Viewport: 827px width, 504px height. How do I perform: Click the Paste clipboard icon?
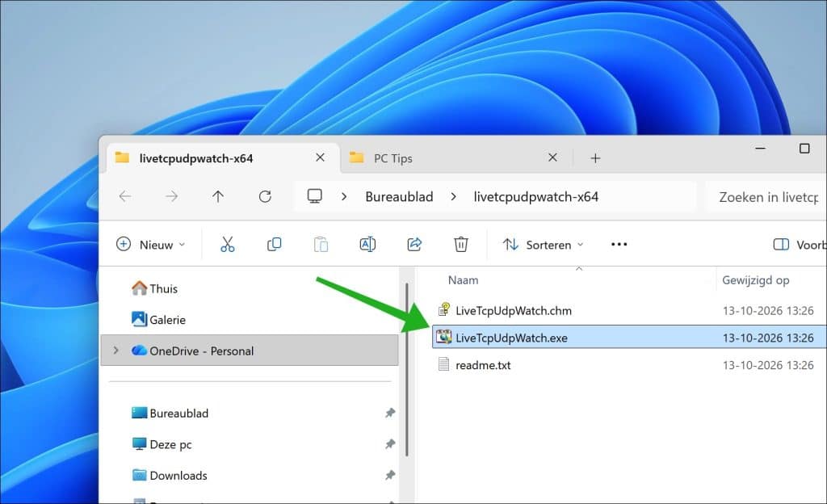pos(321,244)
